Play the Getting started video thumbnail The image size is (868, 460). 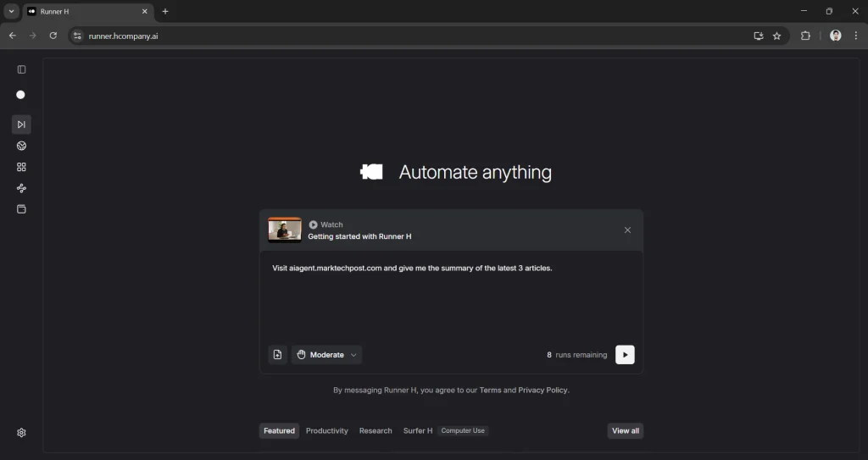pos(285,230)
